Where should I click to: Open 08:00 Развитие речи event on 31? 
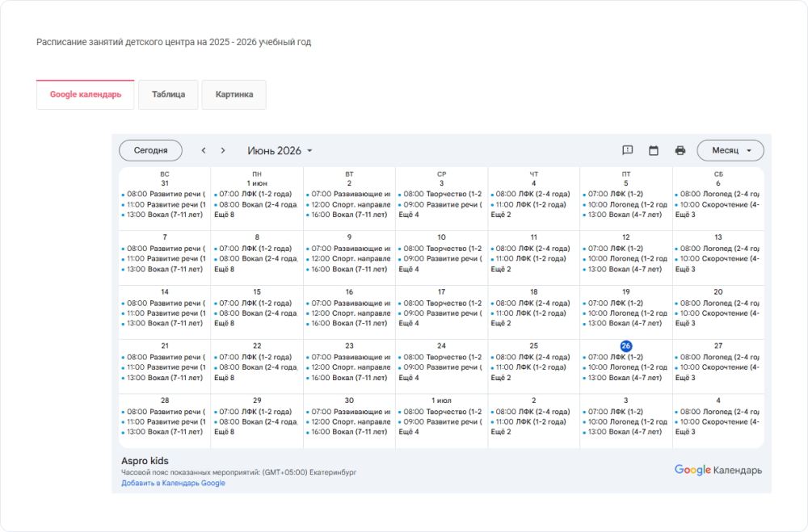[164, 195]
